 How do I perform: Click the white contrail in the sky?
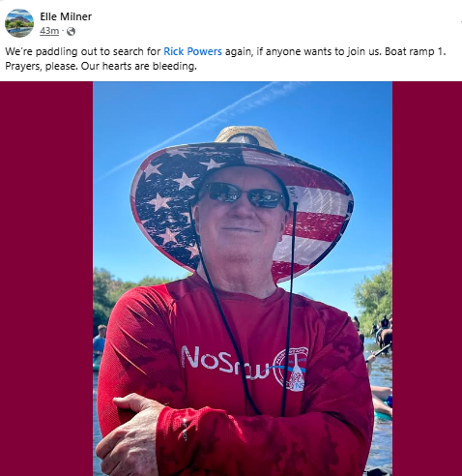click(200, 129)
